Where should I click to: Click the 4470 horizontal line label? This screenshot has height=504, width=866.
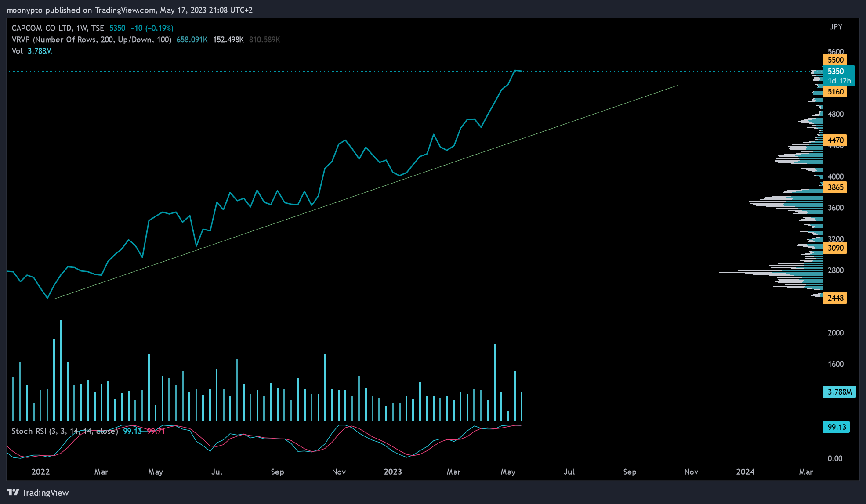pos(835,140)
